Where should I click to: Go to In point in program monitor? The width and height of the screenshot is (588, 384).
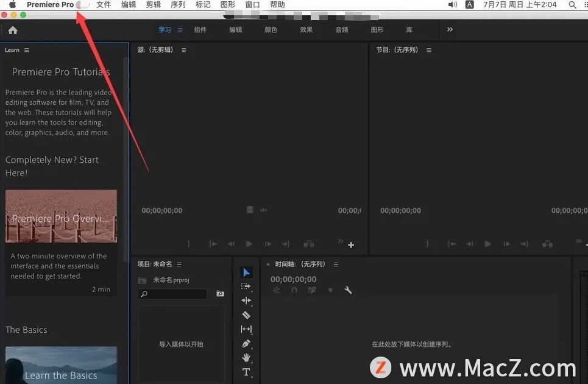[452, 244]
